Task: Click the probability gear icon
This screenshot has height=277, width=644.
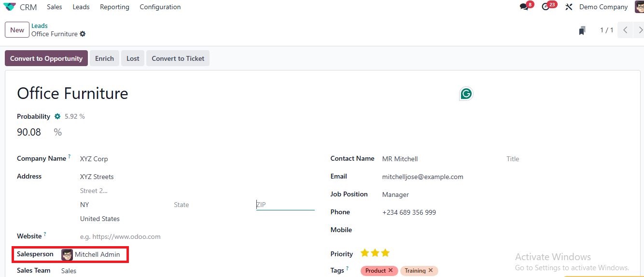Action: click(57, 116)
